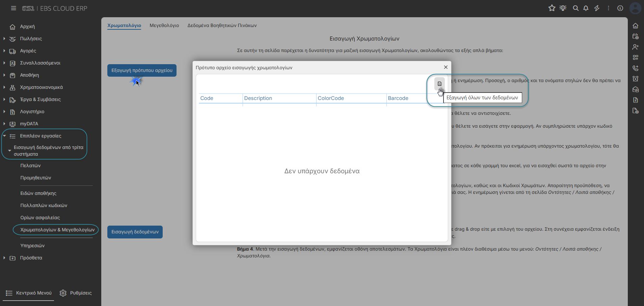
Task: Expand the Πωλήσεις menu arrow
Action: click(x=4, y=39)
